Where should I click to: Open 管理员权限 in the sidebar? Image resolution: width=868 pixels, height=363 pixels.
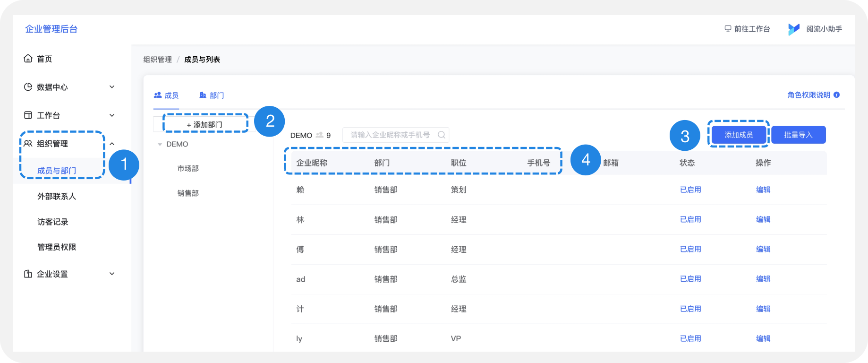pyautogui.click(x=57, y=247)
